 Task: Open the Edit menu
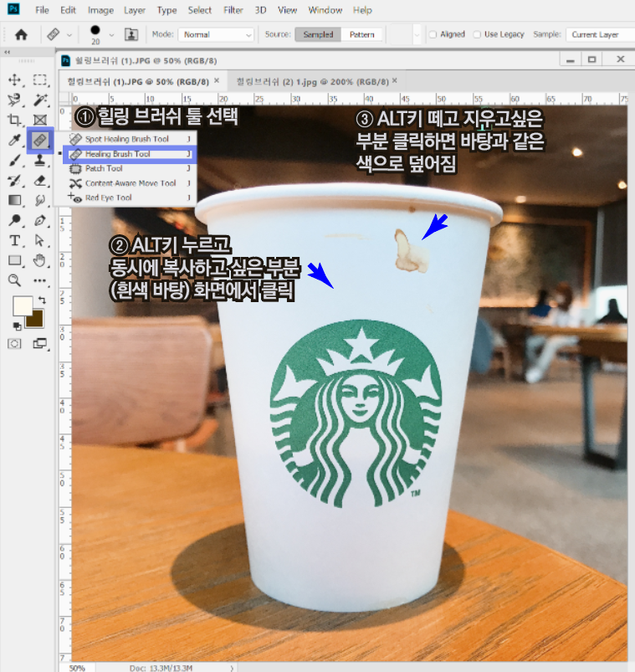(68, 10)
